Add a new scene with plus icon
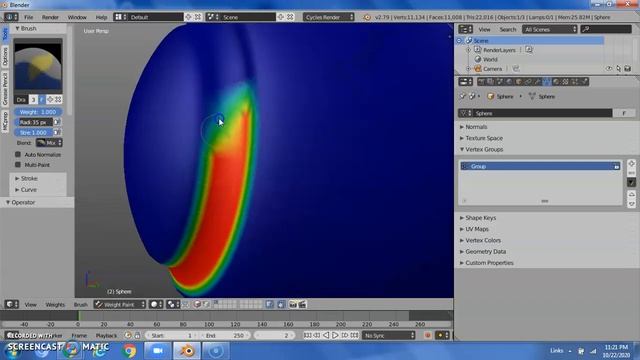This screenshot has width=640, height=360. pyautogui.click(x=281, y=17)
